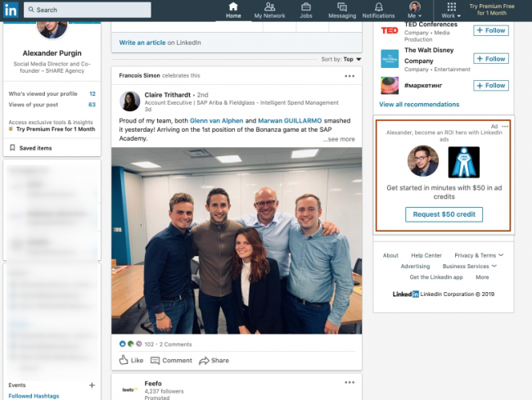The width and height of the screenshot is (532, 400).
Task: Open Messaging chat icon
Action: tap(341, 7)
